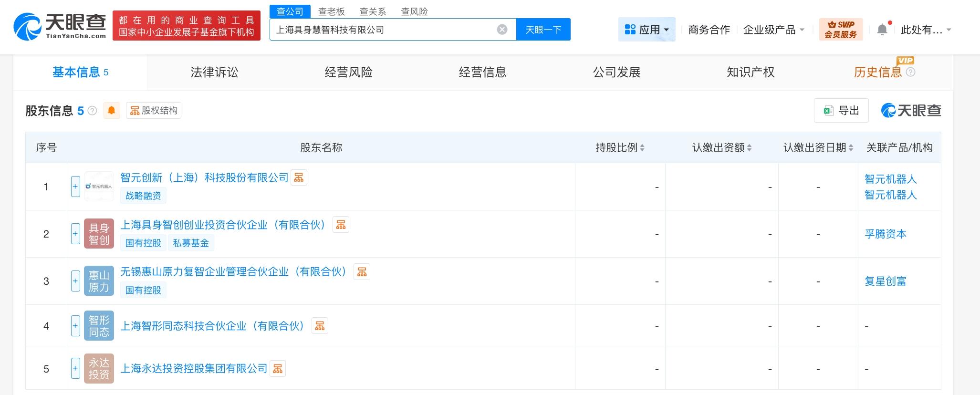Screen dimensions: 980x395
Task: Click the company search input field
Action: 382,30
